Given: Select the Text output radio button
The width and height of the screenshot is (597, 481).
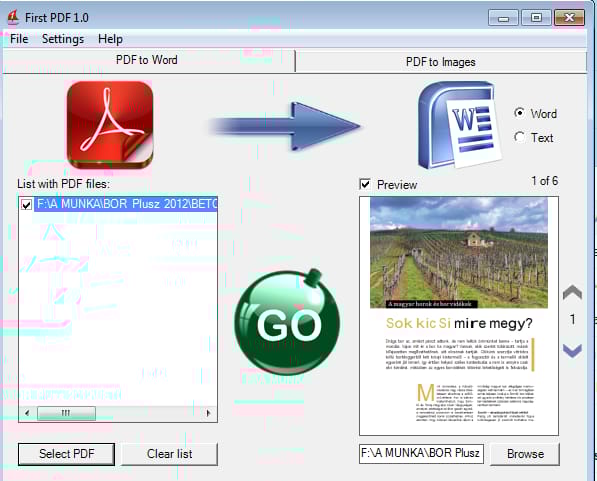Looking at the screenshot, I should coord(519,137).
